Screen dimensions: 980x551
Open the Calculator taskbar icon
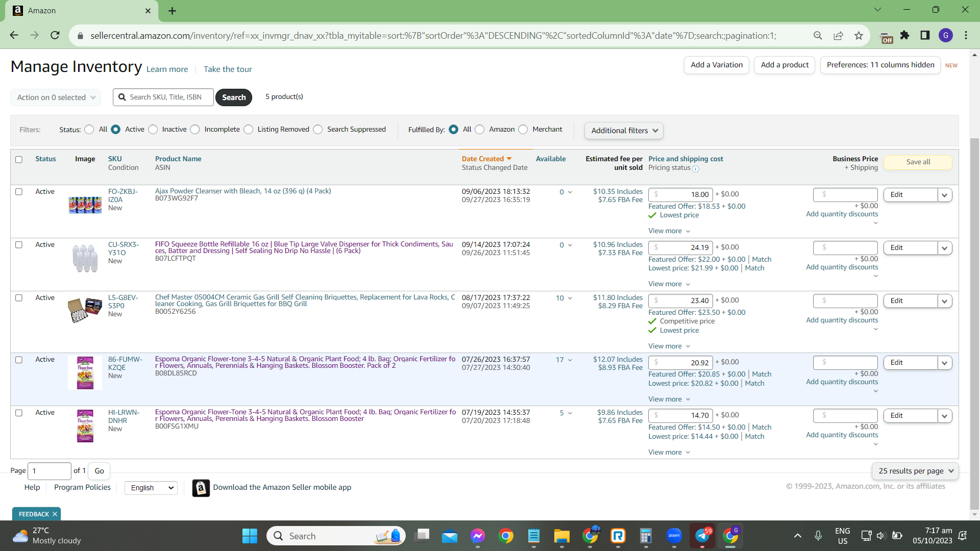[x=646, y=536]
